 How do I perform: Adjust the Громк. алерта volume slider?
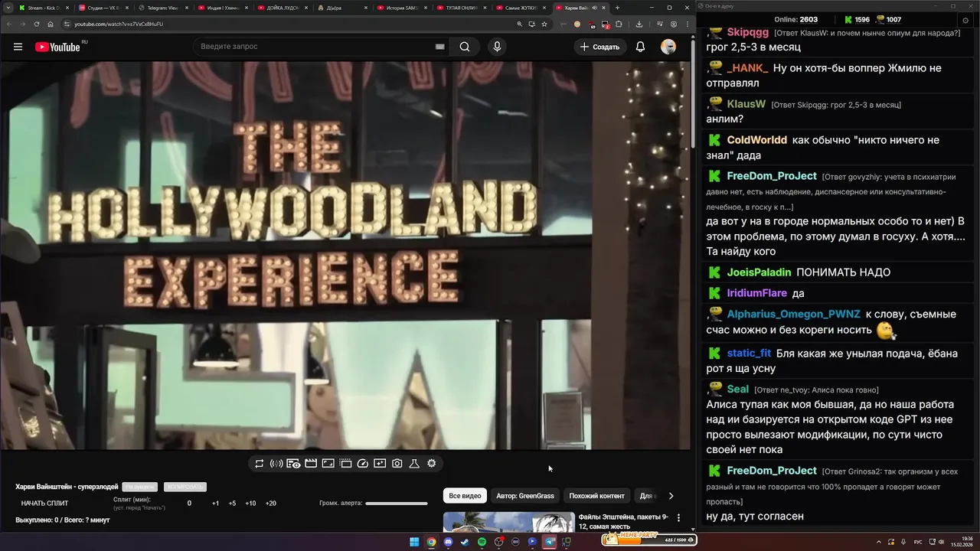397,504
